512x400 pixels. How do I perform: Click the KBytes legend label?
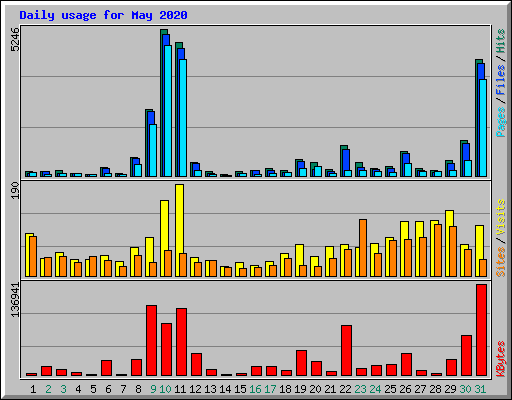[500, 359]
